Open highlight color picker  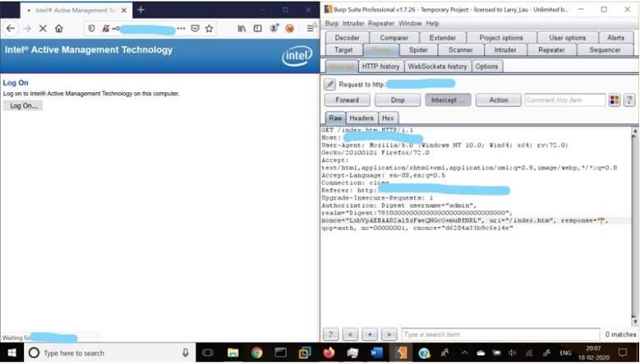pyautogui.click(x=615, y=100)
